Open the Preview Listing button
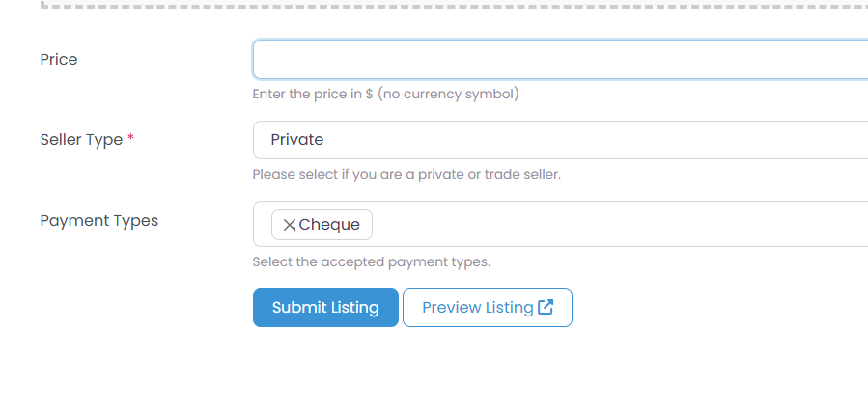 click(x=488, y=308)
